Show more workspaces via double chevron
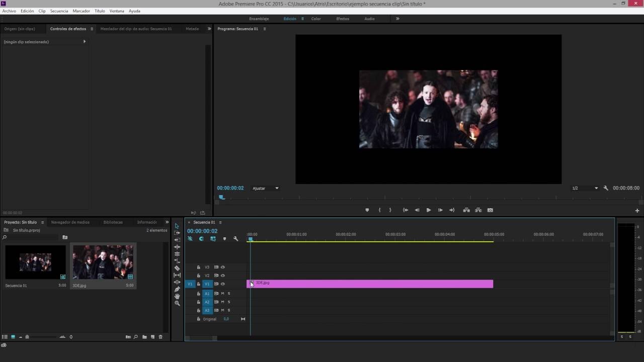 (397, 19)
